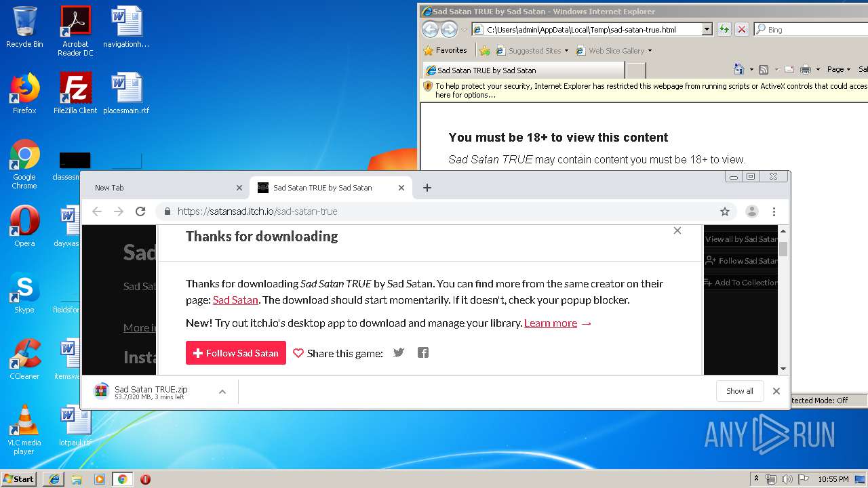Open IE recent pages dropdown arrow
This screenshot has width=868, height=488.
[x=464, y=30]
